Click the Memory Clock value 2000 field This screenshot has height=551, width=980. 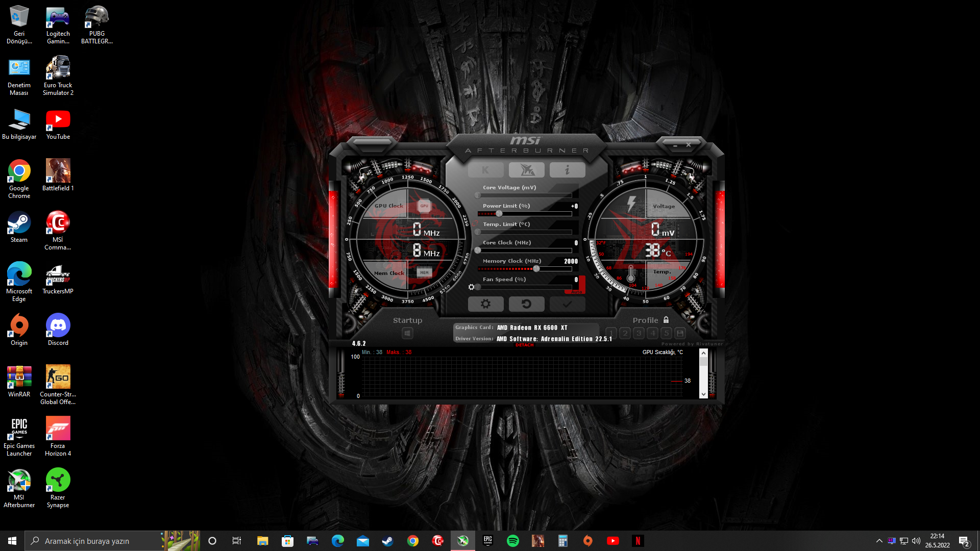571,261
